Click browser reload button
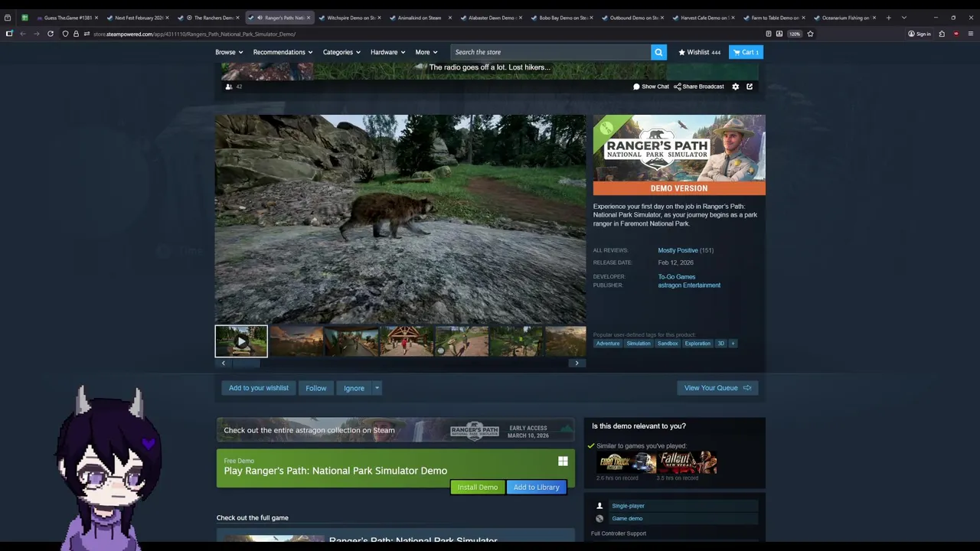Image resolution: width=980 pixels, height=551 pixels. point(51,34)
